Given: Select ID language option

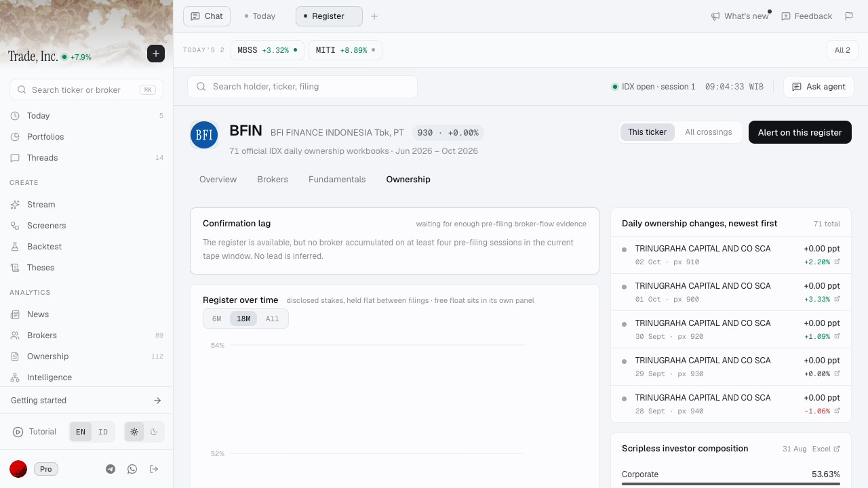Looking at the screenshot, I should 103,432.
